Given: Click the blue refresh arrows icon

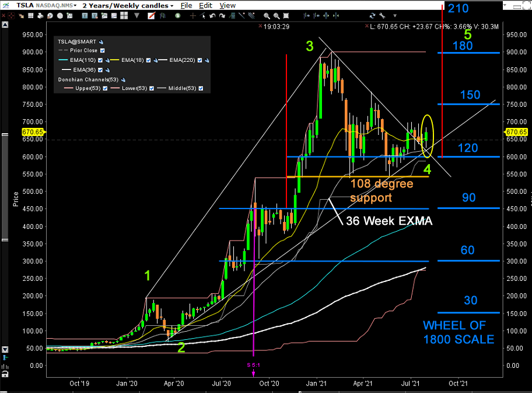Looking at the screenshot, I should pyautogui.click(x=372, y=16).
